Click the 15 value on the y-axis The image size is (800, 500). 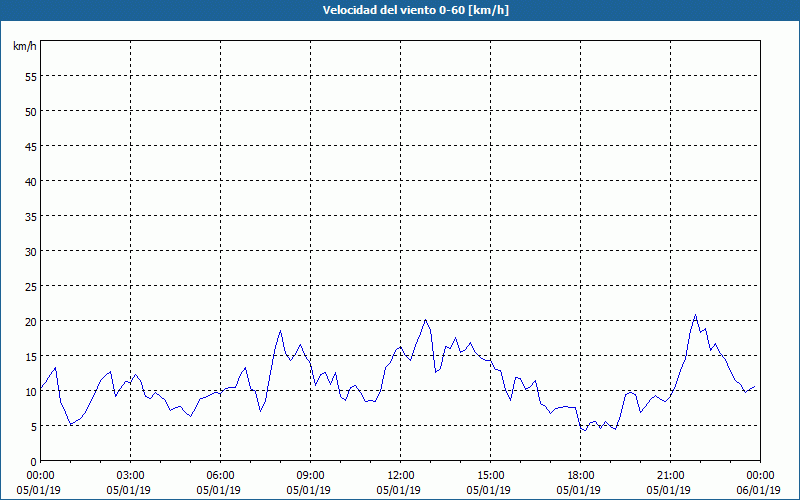point(31,356)
